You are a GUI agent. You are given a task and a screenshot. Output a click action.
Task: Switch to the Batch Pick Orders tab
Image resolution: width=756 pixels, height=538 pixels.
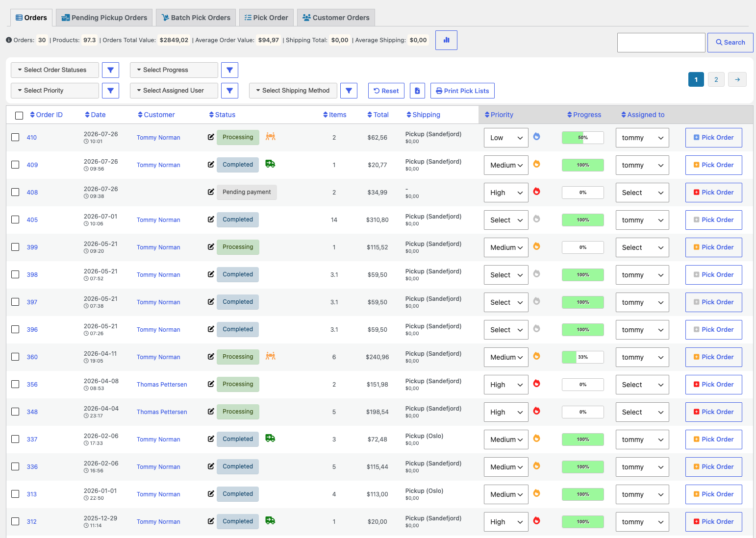click(x=196, y=18)
